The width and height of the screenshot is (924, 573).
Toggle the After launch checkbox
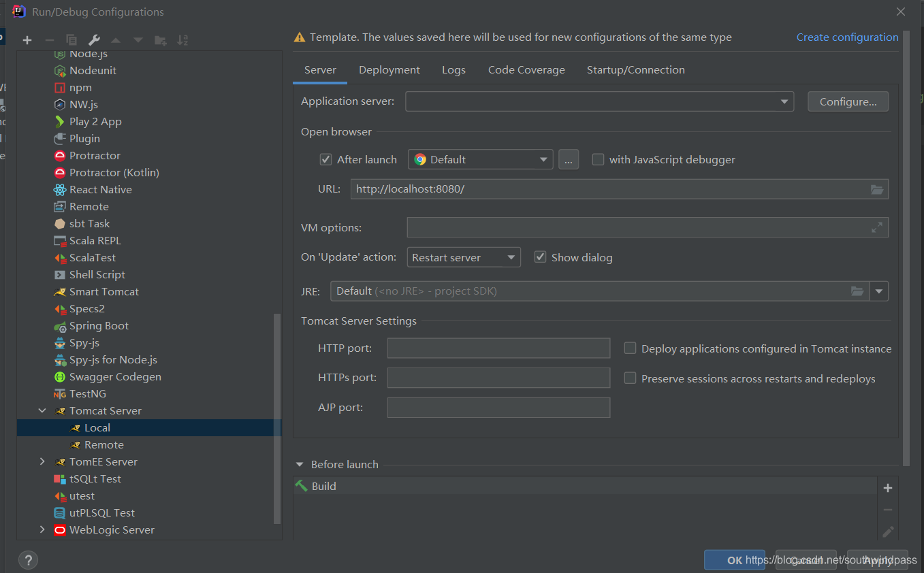325,159
